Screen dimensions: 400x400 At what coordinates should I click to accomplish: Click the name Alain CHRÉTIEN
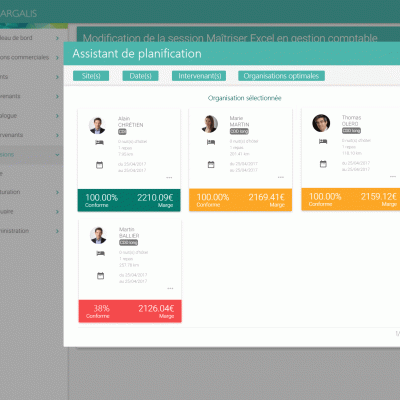pyautogui.click(x=130, y=122)
